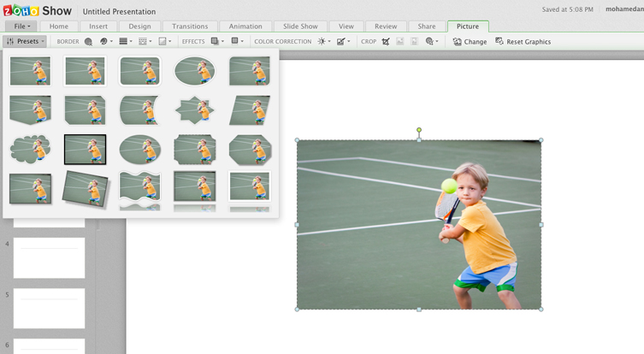This screenshot has height=354, width=644.
Task: Click the crop tool icon
Action: click(x=386, y=41)
